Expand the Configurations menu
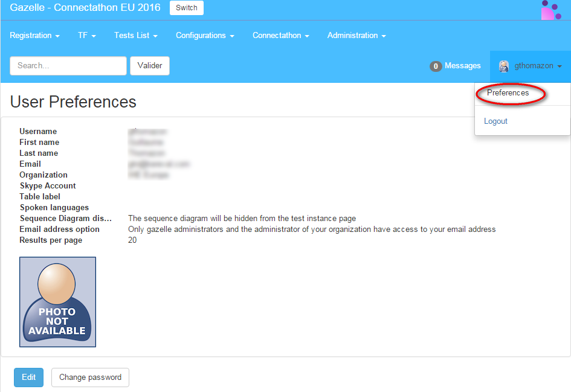Image resolution: width=571 pixels, height=392 pixels. [x=205, y=36]
